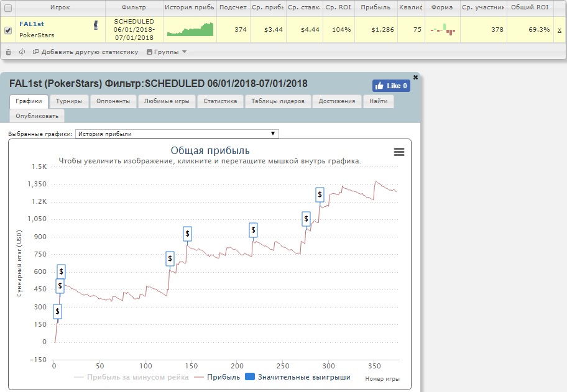Open the FAL1st player link

point(32,24)
